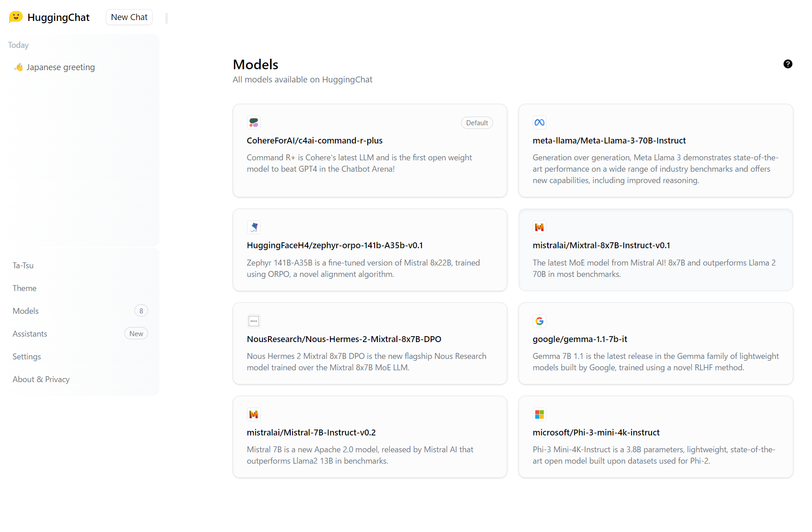Click the CohereForAI icon on command-r-plus card

[x=254, y=122]
